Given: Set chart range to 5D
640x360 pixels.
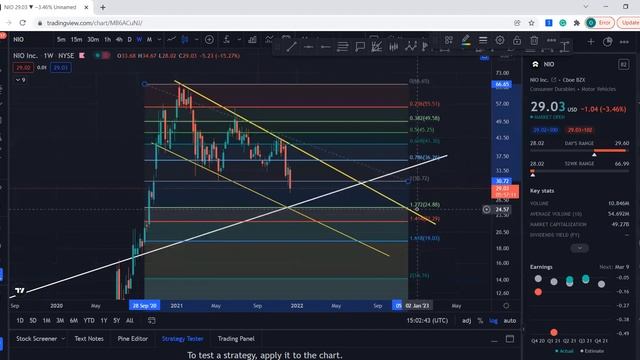Looking at the screenshot, I should pos(33,321).
